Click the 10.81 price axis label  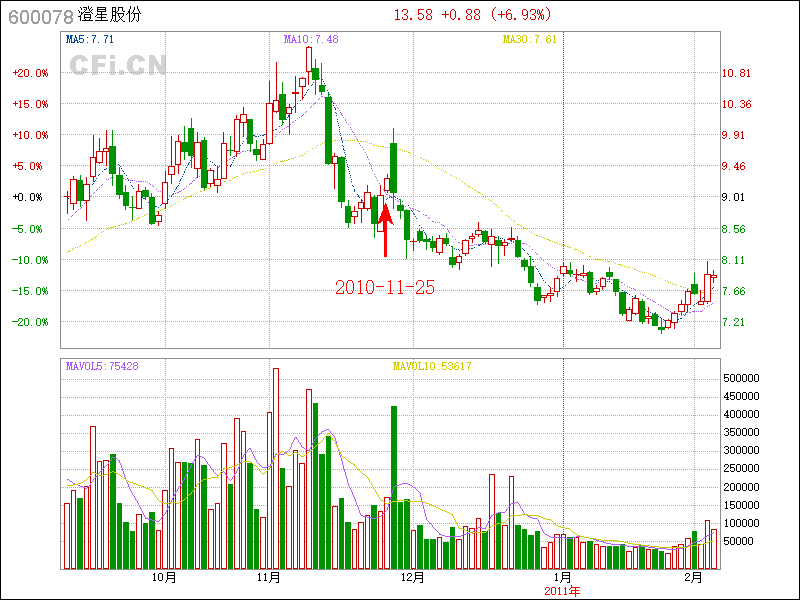pos(736,73)
